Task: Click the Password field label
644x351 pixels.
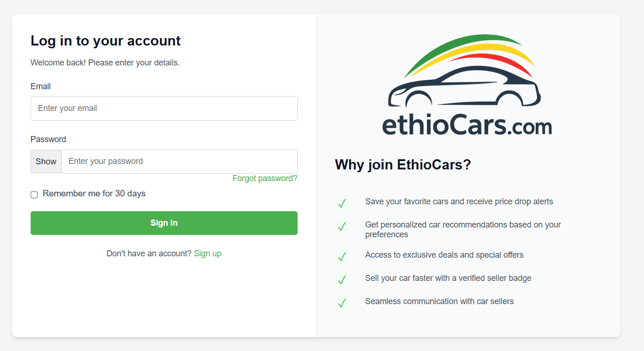Action: tap(48, 139)
